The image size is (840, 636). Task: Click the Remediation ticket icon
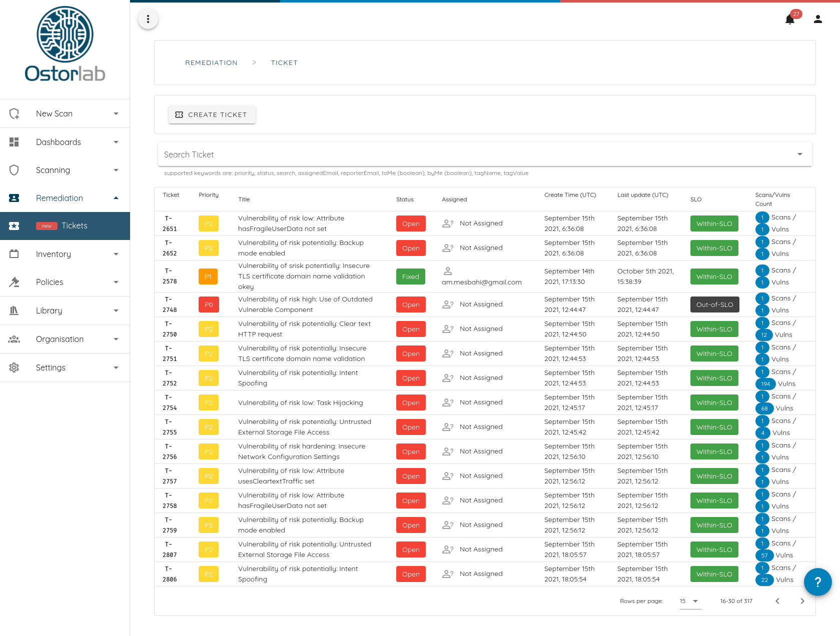[14, 198]
